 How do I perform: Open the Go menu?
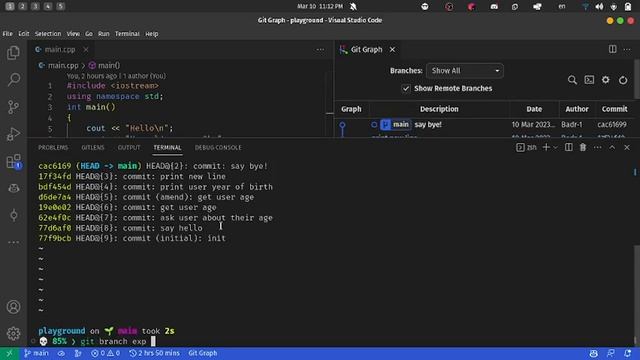click(x=89, y=34)
